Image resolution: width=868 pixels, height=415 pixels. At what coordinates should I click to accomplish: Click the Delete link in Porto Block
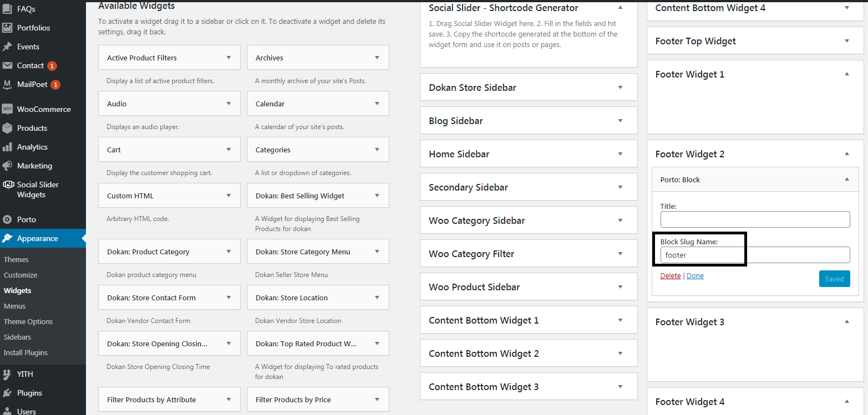670,276
